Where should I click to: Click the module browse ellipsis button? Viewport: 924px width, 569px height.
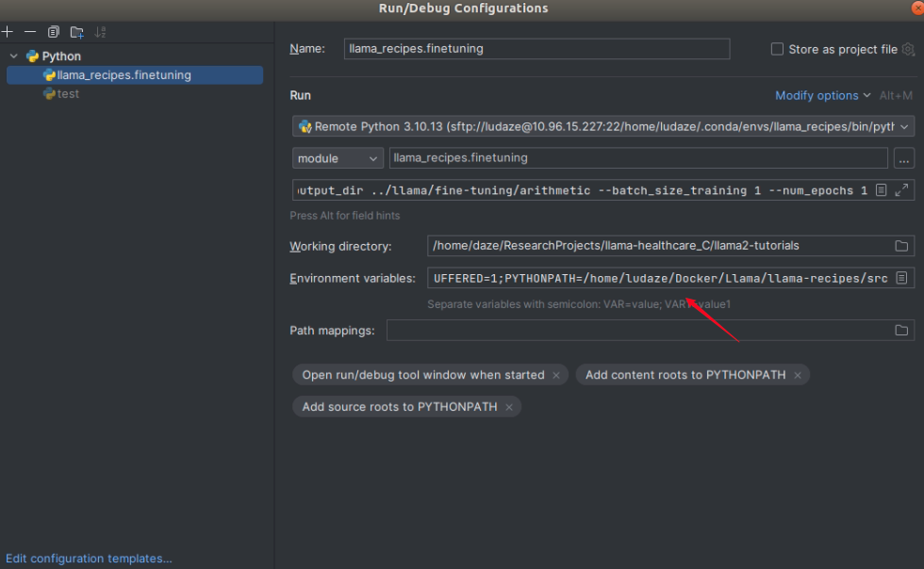[x=903, y=158]
